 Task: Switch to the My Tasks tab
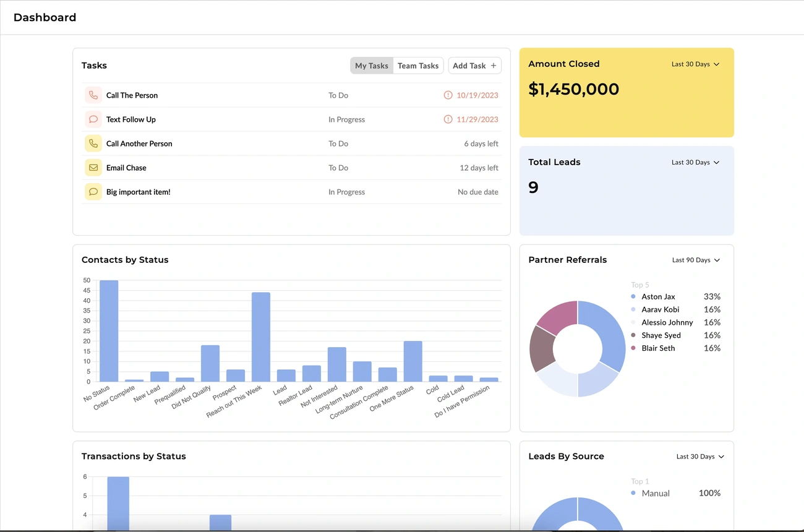(x=372, y=66)
